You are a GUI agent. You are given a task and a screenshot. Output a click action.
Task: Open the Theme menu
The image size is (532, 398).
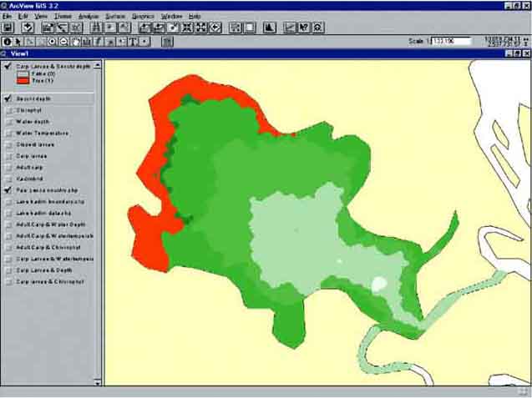tap(63, 16)
